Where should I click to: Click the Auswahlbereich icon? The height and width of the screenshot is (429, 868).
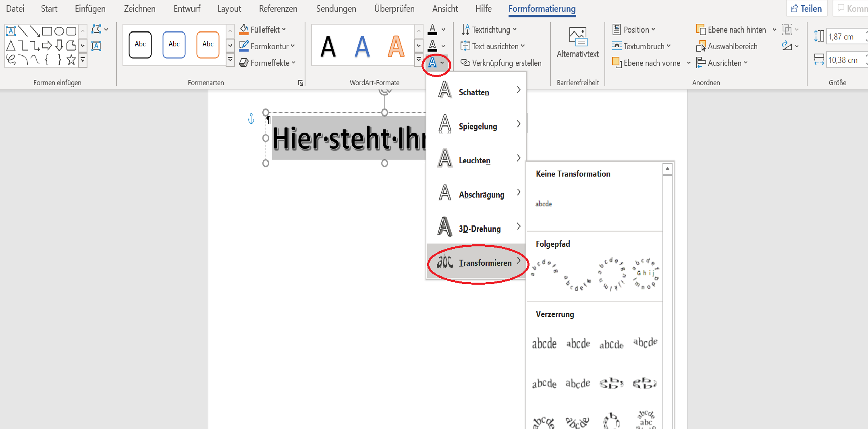701,46
